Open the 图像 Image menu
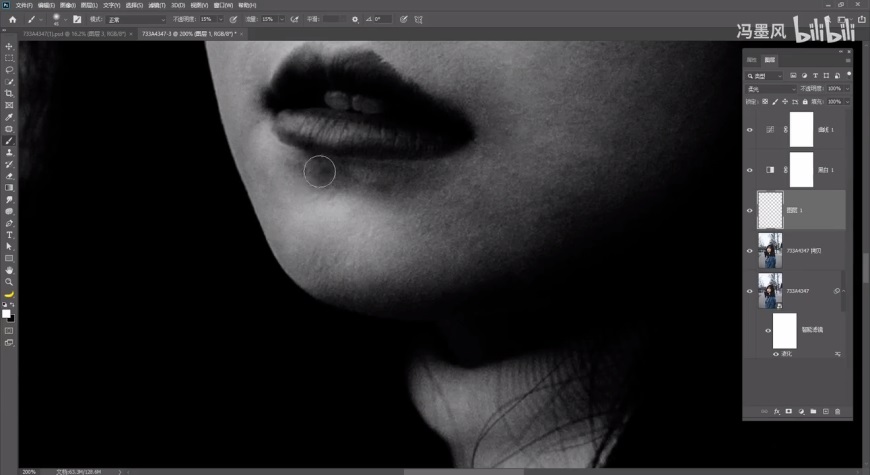Image resolution: width=870 pixels, height=475 pixels. coord(68,5)
